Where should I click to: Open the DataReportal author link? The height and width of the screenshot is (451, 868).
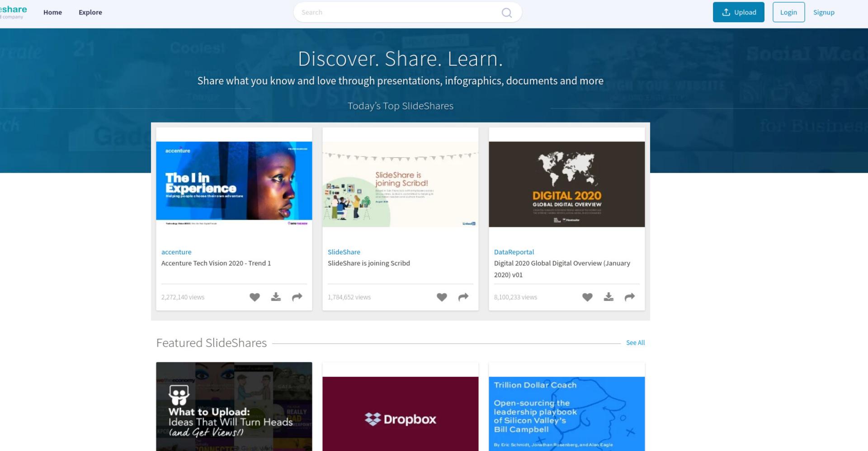[x=514, y=252]
